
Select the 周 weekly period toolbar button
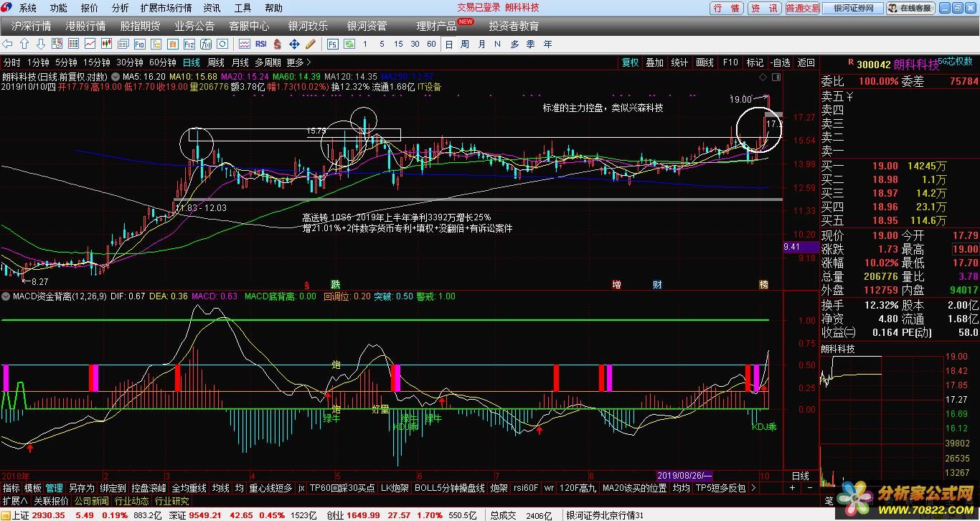pos(465,44)
